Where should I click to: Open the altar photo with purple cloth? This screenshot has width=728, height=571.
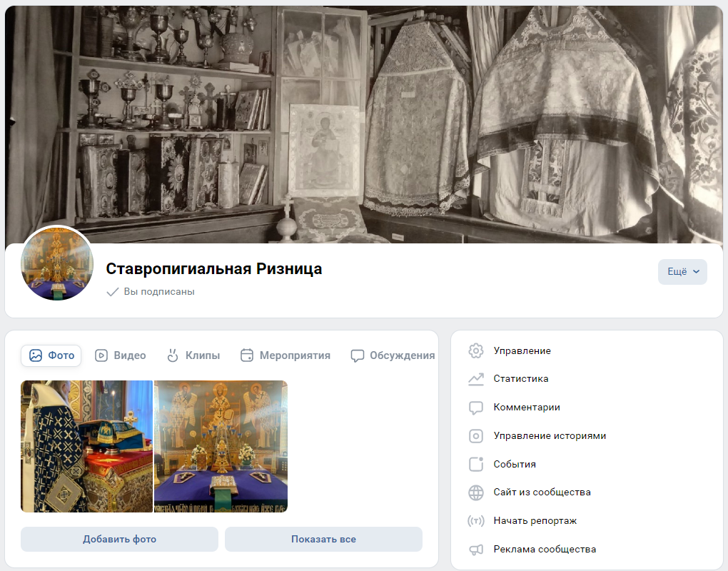coord(221,447)
